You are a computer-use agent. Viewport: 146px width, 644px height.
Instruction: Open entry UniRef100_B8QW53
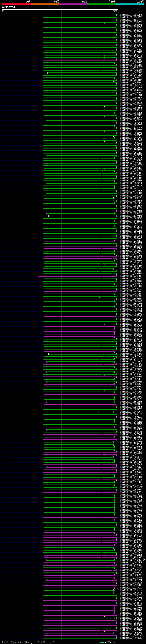pos(131,326)
